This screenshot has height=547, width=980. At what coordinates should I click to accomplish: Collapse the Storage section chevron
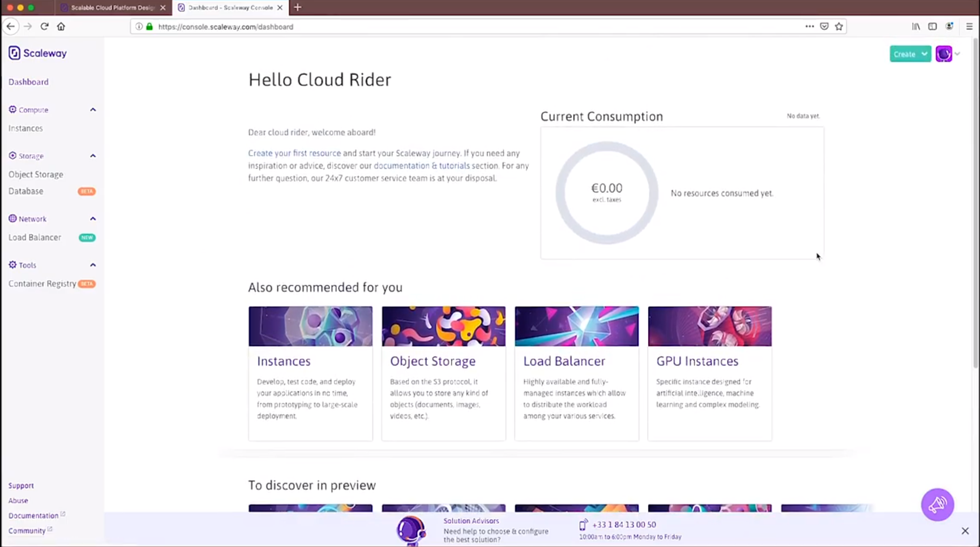click(93, 156)
